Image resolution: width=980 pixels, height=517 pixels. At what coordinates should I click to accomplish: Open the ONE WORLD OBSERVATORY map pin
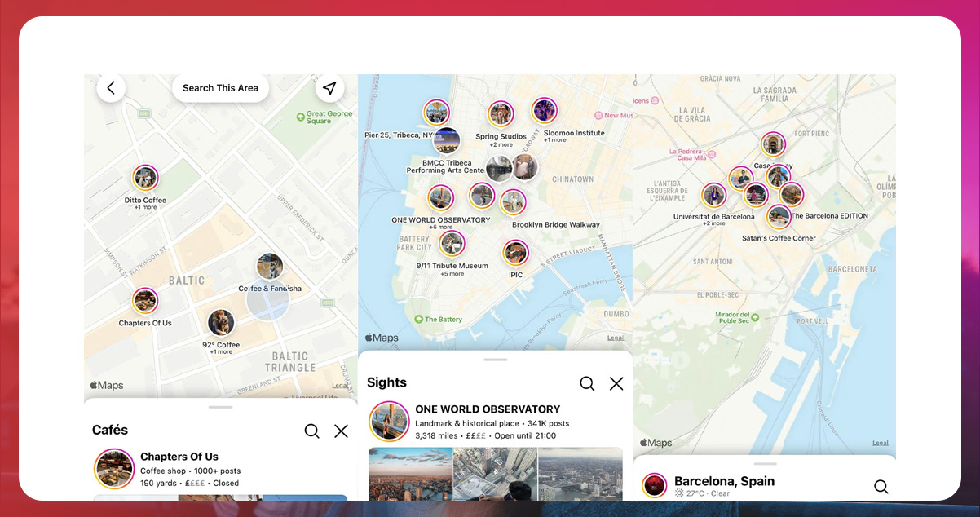click(441, 198)
